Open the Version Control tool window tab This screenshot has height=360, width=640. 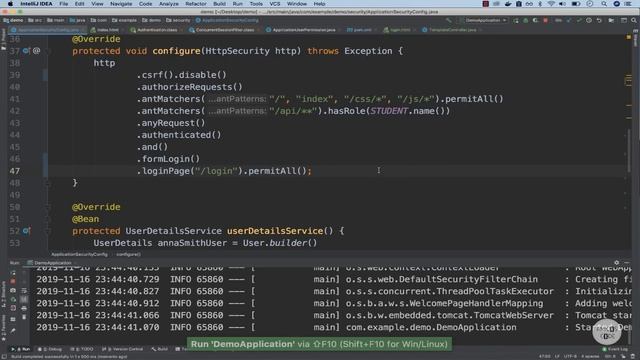(122, 349)
